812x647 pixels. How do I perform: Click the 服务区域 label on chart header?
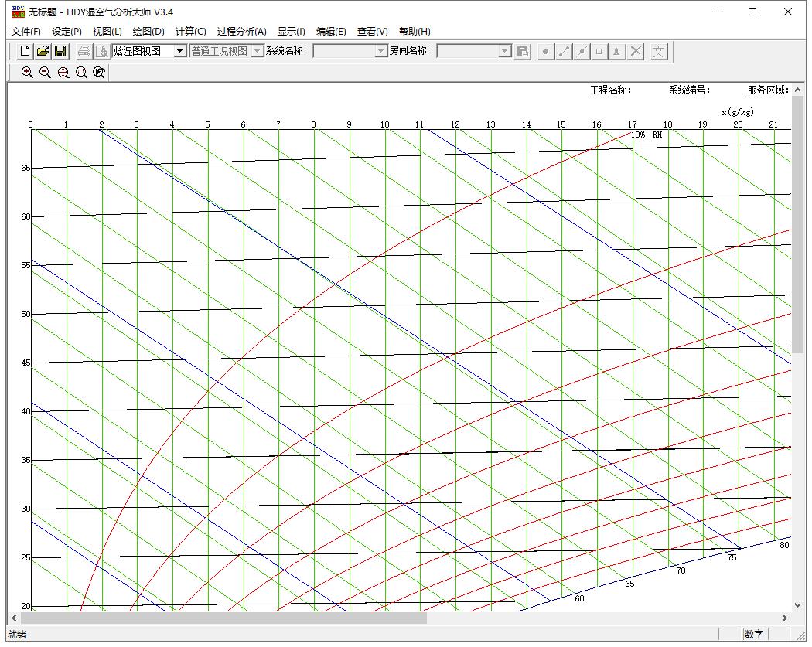point(768,90)
